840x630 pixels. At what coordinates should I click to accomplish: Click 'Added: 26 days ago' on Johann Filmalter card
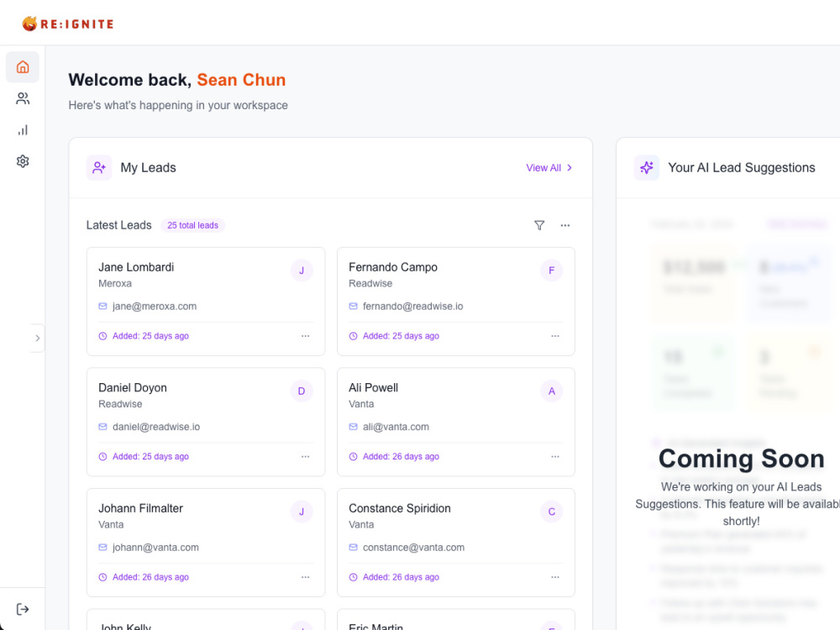[x=150, y=577]
